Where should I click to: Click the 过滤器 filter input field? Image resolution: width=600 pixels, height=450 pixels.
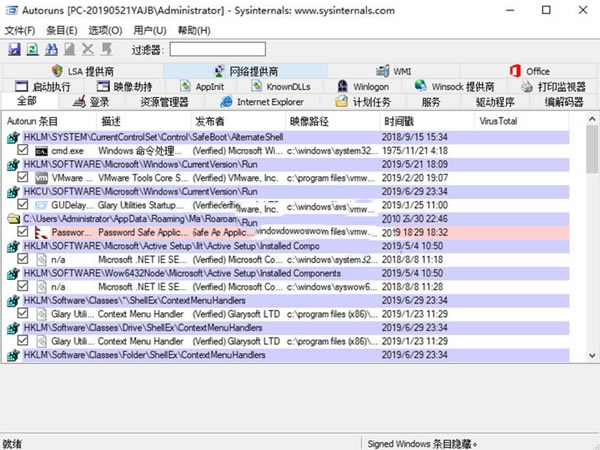tap(218, 49)
